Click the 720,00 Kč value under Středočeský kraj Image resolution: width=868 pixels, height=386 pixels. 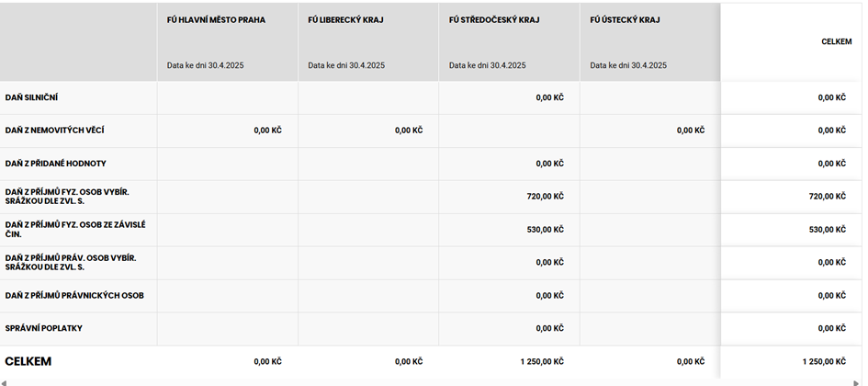(545, 196)
